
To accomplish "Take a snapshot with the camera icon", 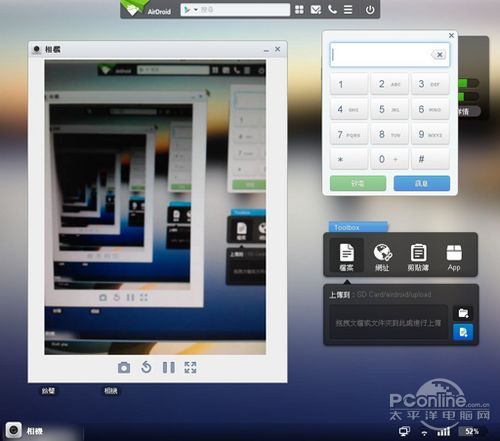I will click(124, 368).
